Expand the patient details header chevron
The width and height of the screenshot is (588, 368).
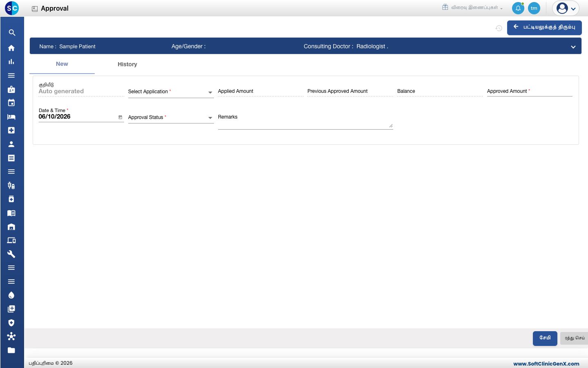[573, 47]
